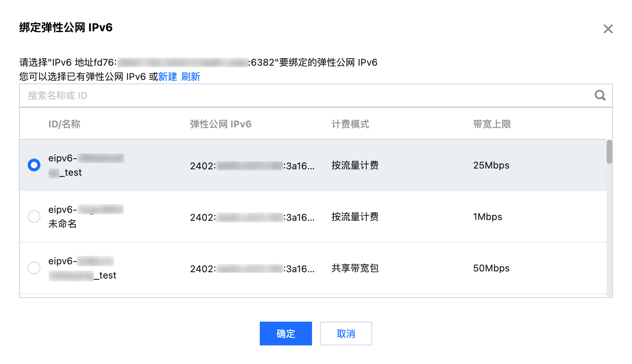Viewport: 632px width, 364px height.
Task: Open the 新建 link
Action: (x=168, y=77)
